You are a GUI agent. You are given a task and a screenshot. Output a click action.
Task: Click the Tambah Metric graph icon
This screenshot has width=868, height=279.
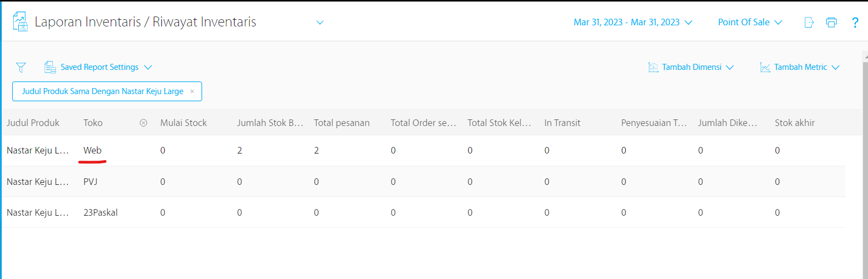pos(765,67)
